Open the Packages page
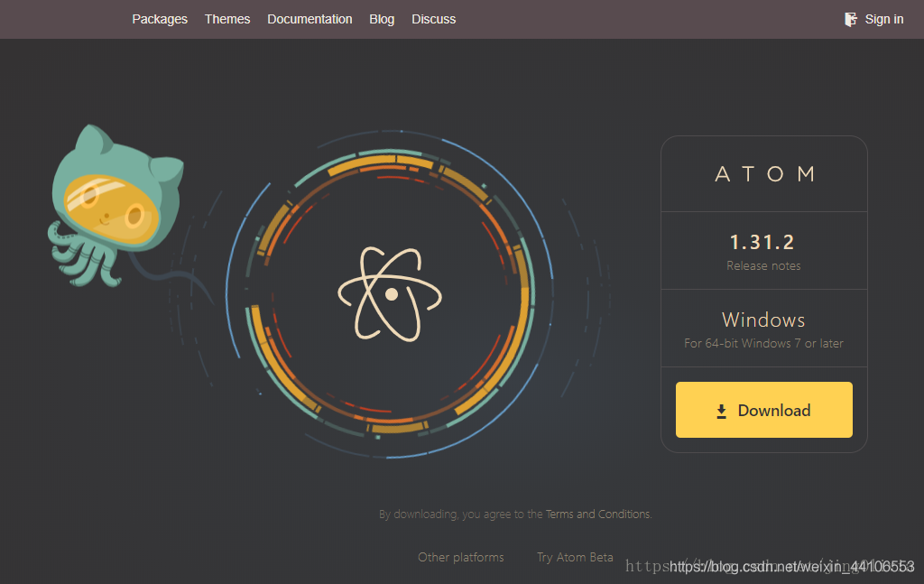 [x=160, y=20]
